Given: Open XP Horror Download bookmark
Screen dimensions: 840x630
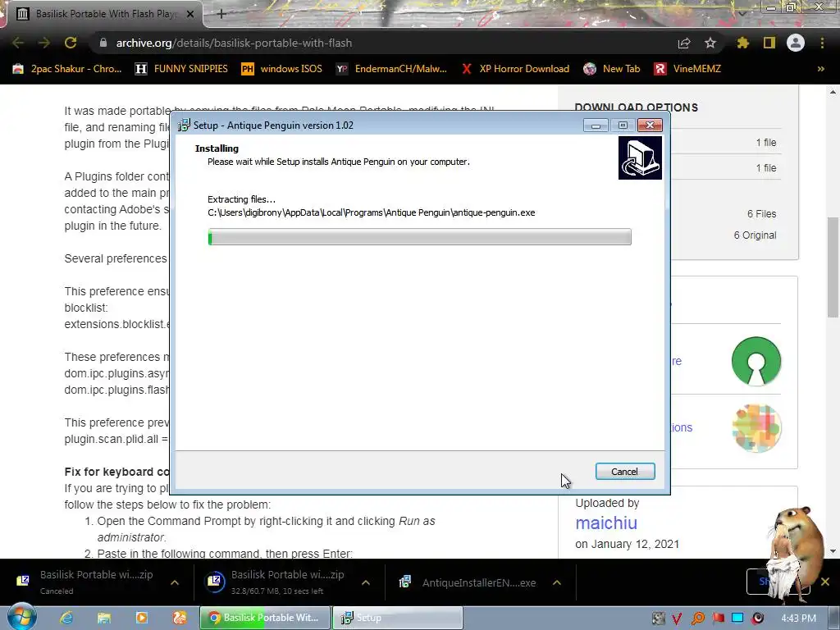Looking at the screenshot, I should [515, 69].
